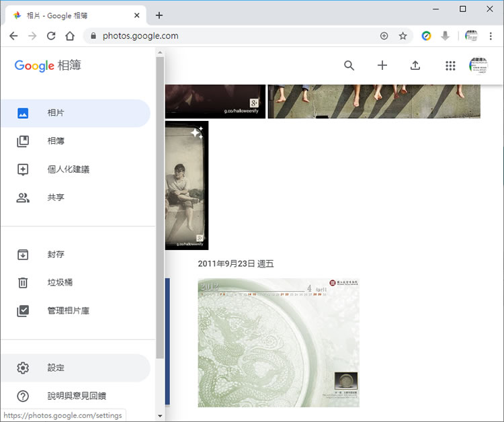Click the browser forward arrow

(x=32, y=36)
